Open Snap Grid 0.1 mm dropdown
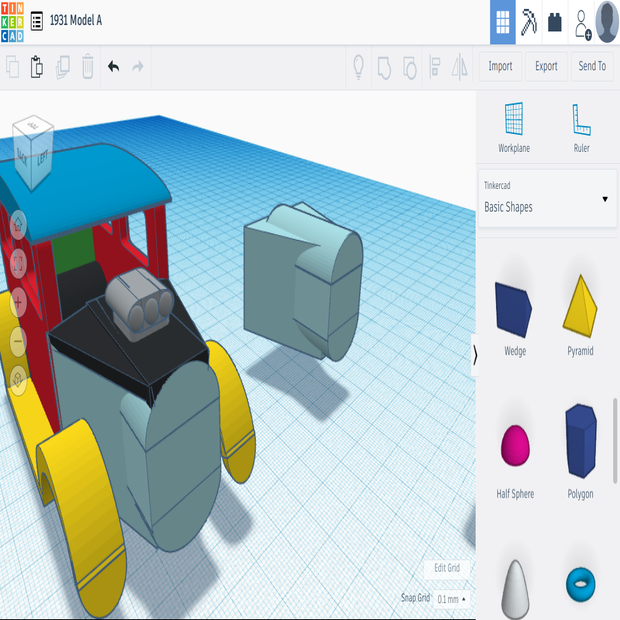620x620 pixels. coord(452,599)
